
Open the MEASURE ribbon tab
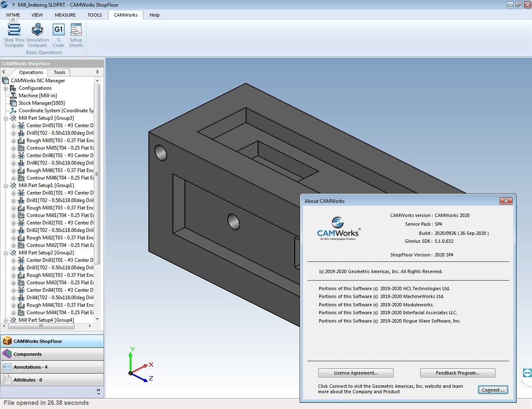[x=65, y=15]
